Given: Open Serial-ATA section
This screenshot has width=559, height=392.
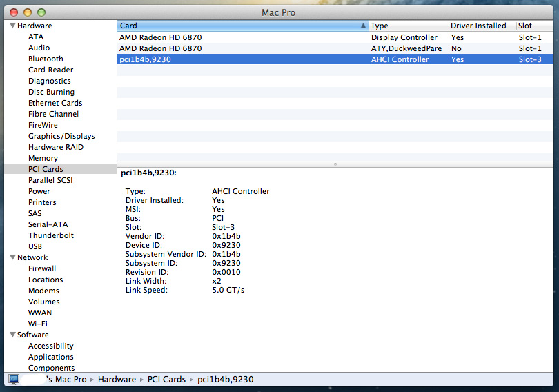Looking at the screenshot, I should pyautogui.click(x=48, y=224).
